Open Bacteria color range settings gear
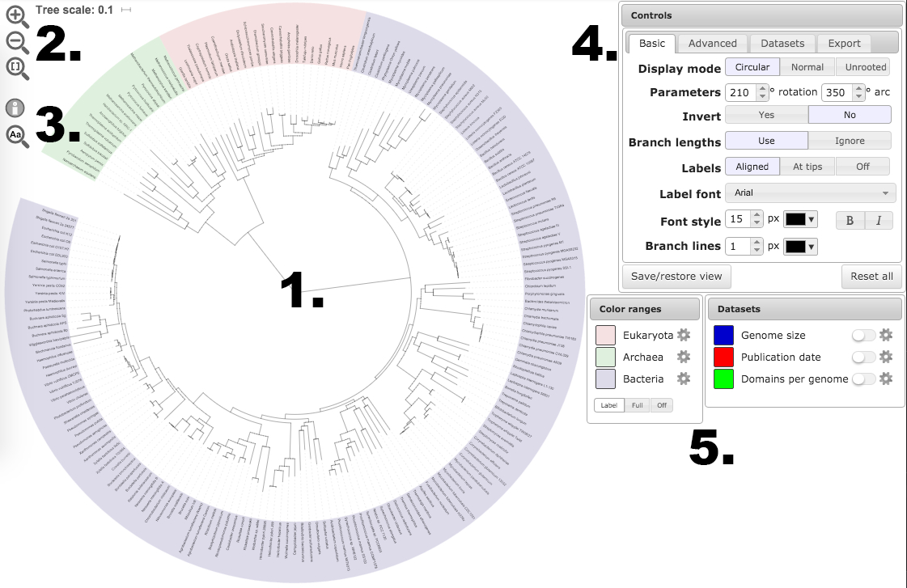 tap(684, 379)
